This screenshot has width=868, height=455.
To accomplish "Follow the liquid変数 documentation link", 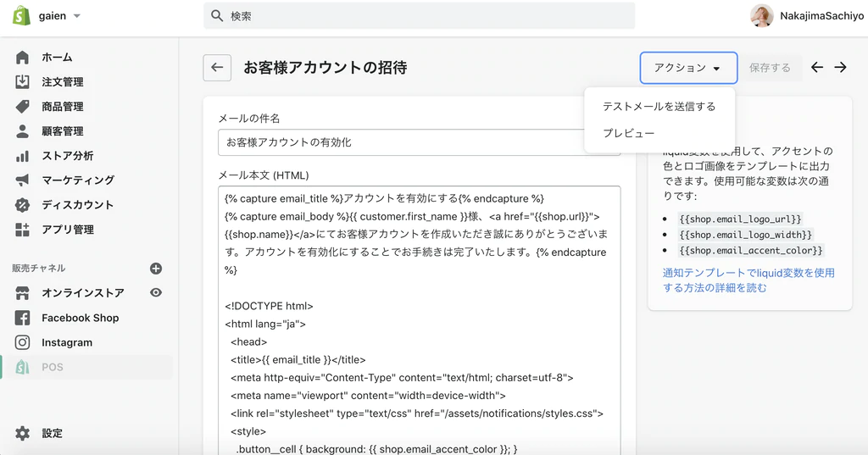I will click(748, 280).
